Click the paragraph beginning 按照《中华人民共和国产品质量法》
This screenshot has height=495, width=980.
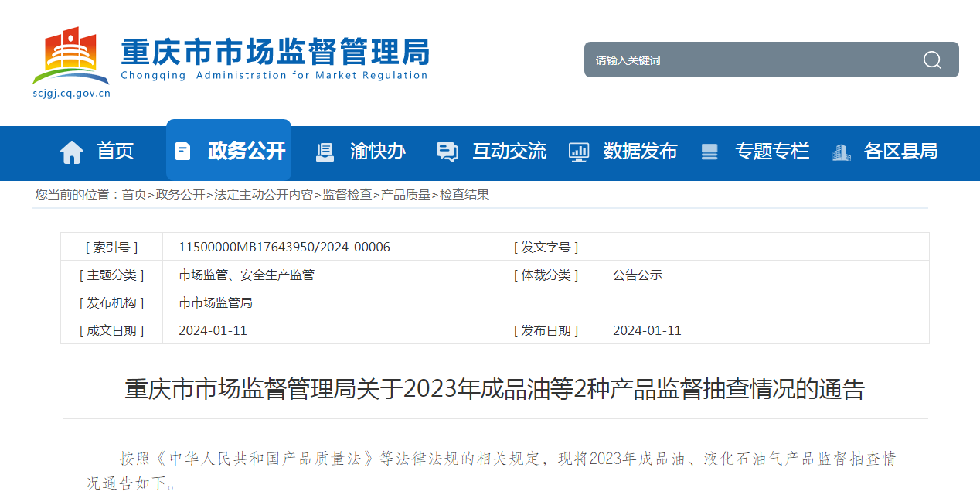(x=490, y=471)
